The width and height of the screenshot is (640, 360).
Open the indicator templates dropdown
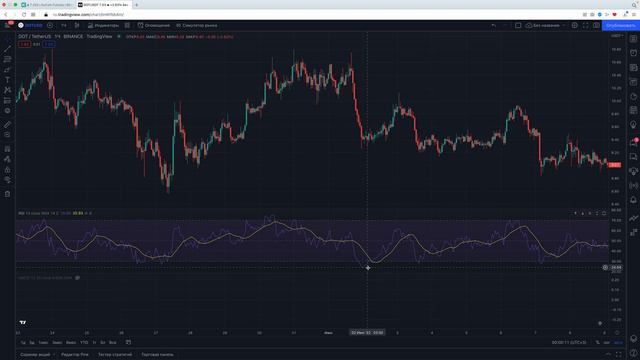pyautogui.click(x=127, y=25)
